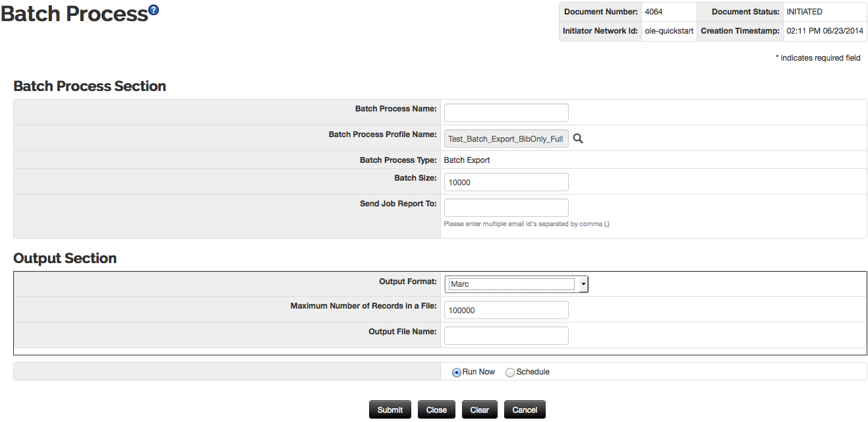The width and height of the screenshot is (868, 422).
Task: Expand the Output Format dropdown showing Marc
Action: click(x=516, y=284)
